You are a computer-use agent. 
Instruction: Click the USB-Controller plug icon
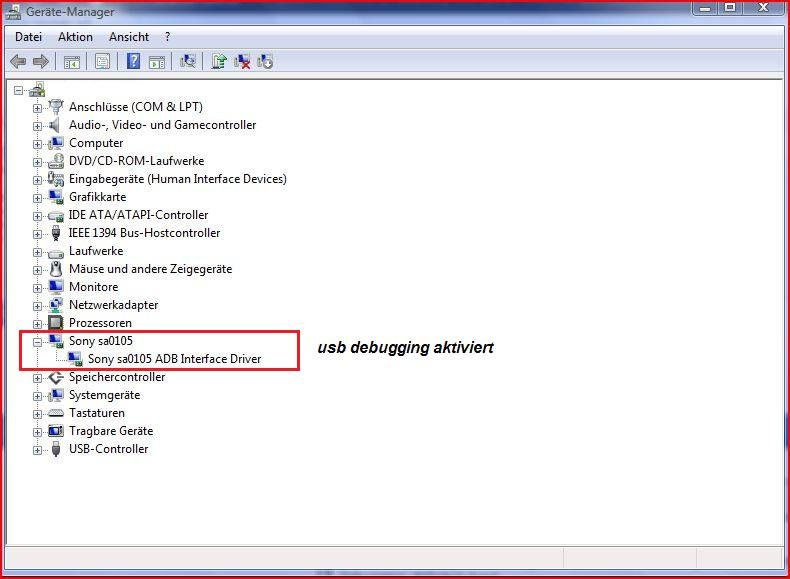pyautogui.click(x=56, y=449)
